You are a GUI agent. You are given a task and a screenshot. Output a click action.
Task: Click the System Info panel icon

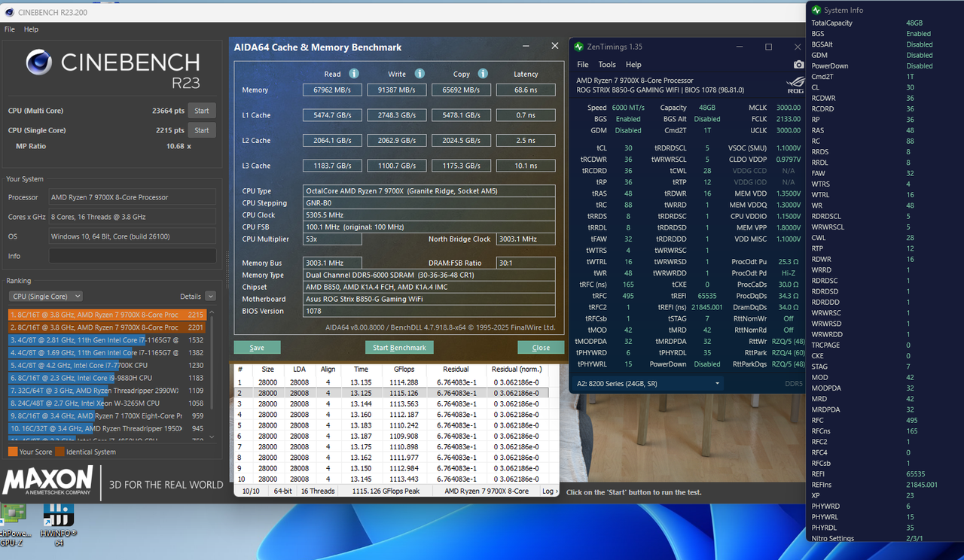[x=816, y=10]
